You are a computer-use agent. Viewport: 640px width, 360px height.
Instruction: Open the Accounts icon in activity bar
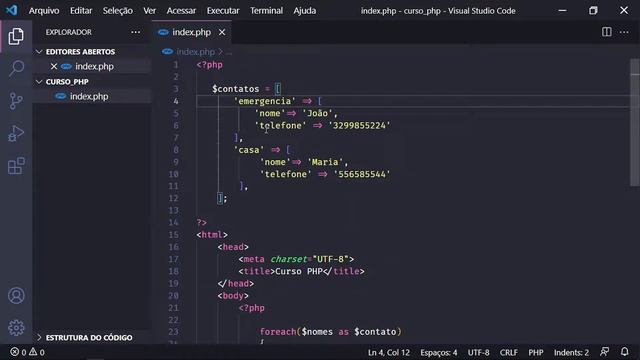click(x=16, y=296)
